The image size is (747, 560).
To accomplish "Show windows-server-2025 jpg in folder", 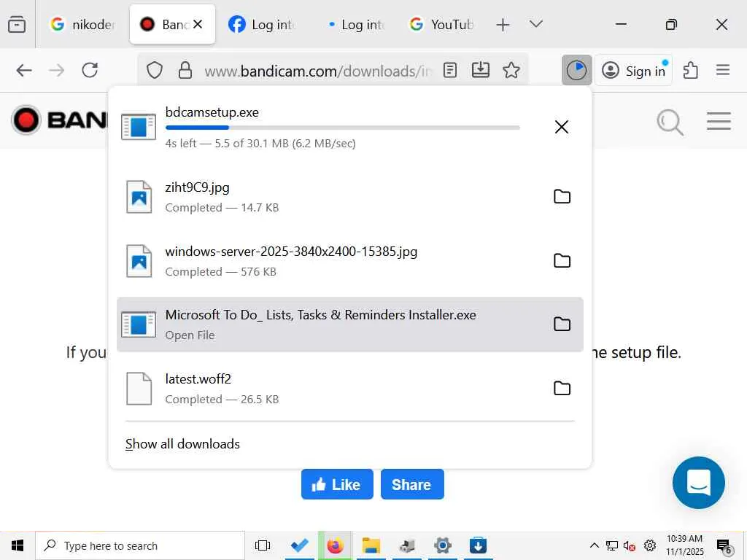I will point(562,261).
